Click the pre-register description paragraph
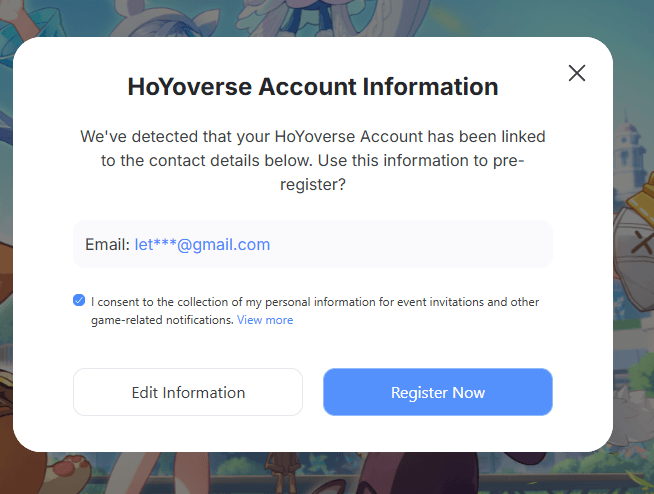Screen dimensions: 654x494 313,160
